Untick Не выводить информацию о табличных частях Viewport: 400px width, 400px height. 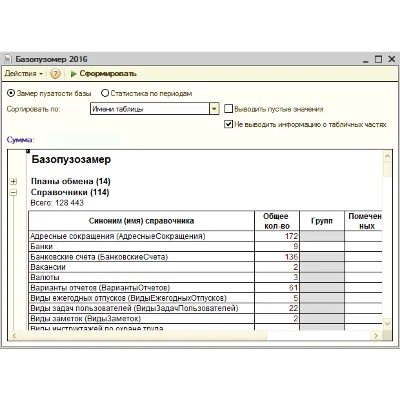(228, 124)
